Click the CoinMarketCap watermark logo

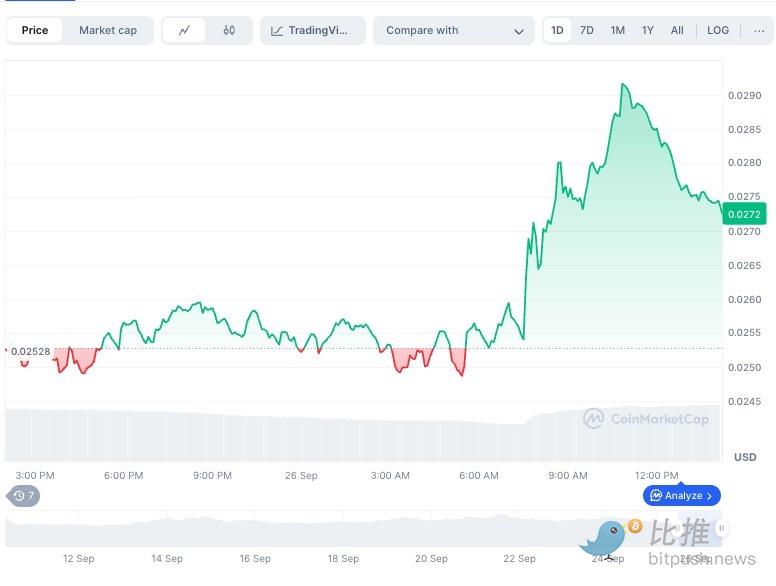pyautogui.click(x=646, y=419)
